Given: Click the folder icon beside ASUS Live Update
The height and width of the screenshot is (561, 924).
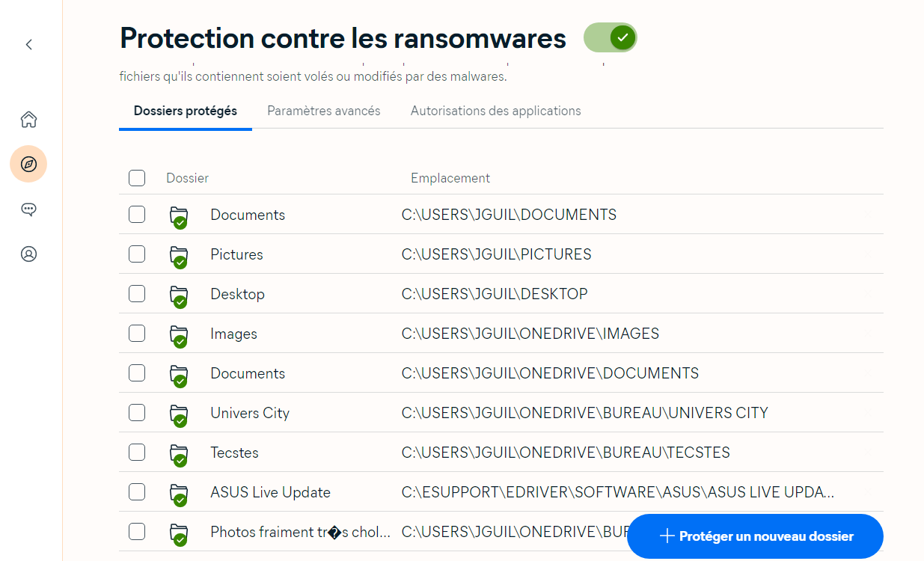Looking at the screenshot, I should point(179,491).
